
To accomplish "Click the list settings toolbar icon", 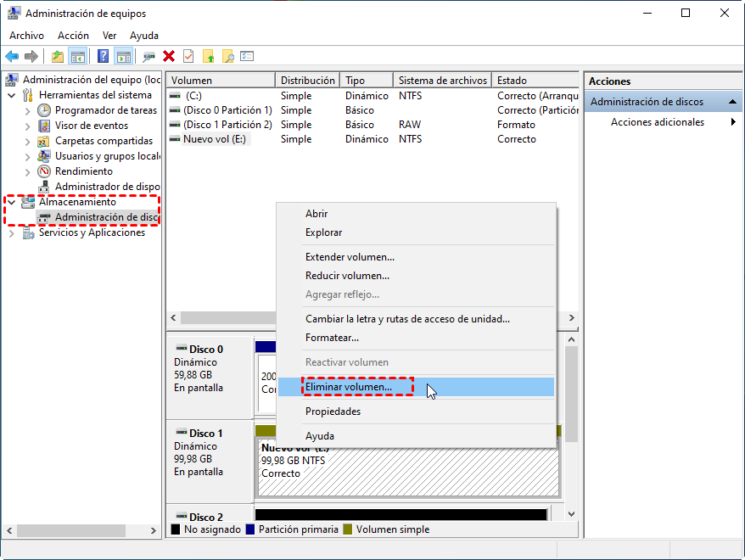I will [247, 57].
